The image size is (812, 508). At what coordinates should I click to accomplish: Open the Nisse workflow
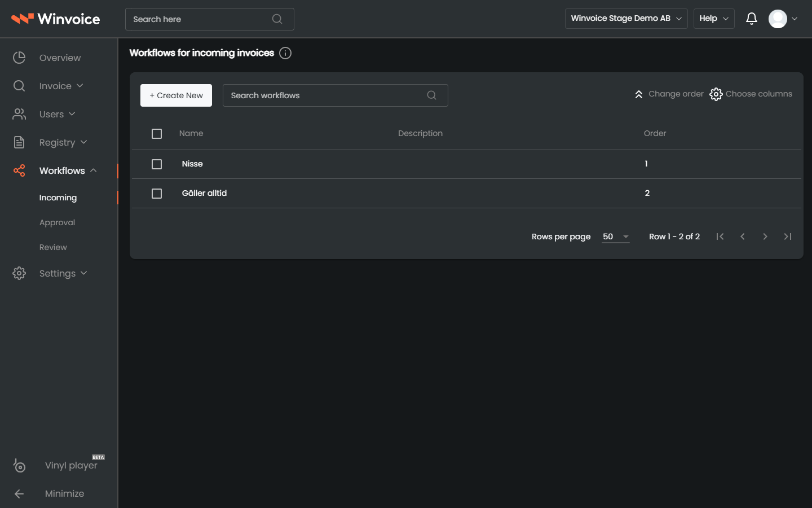[192, 164]
